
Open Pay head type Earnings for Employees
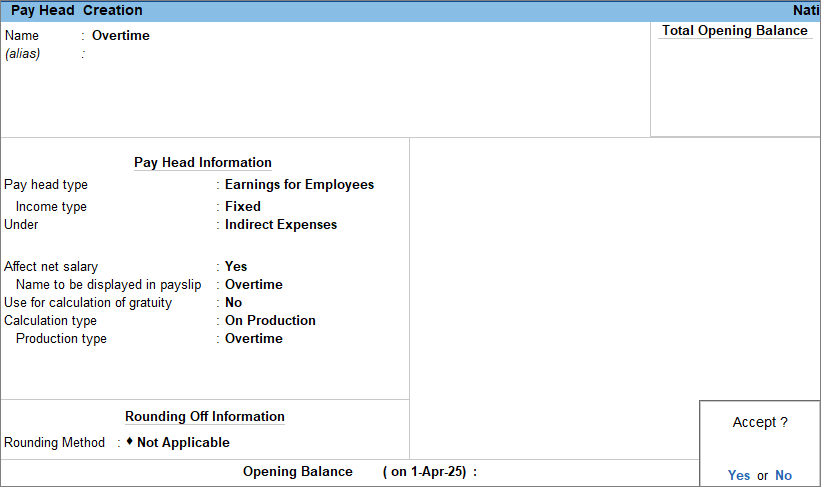coord(299,184)
